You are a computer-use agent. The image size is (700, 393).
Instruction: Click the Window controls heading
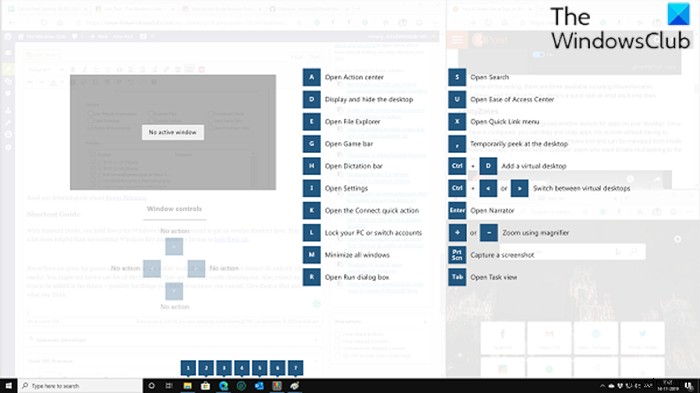coord(174,209)
